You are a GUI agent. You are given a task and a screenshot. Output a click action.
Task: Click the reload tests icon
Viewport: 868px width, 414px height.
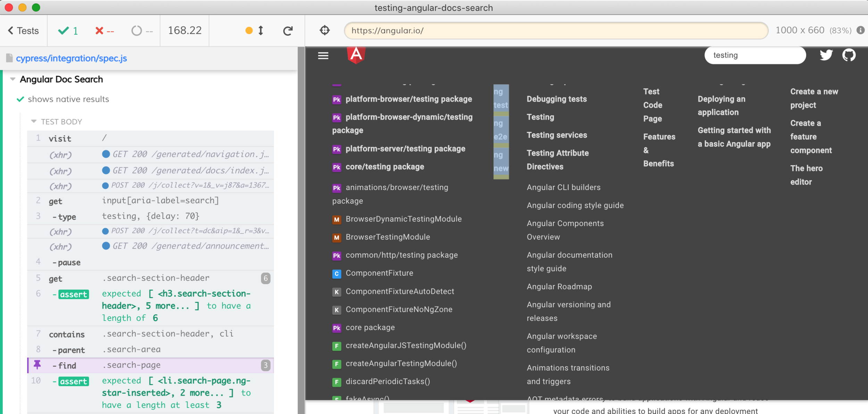tap(287, 31)
